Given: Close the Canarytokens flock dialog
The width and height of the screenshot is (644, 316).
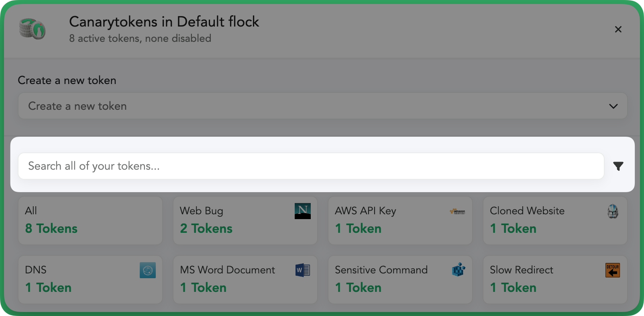Looking at the screenshot, I should click(618, 29).
